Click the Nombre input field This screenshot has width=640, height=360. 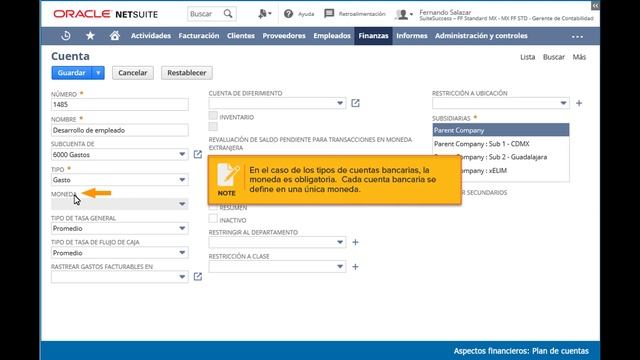tap(120, 130)
